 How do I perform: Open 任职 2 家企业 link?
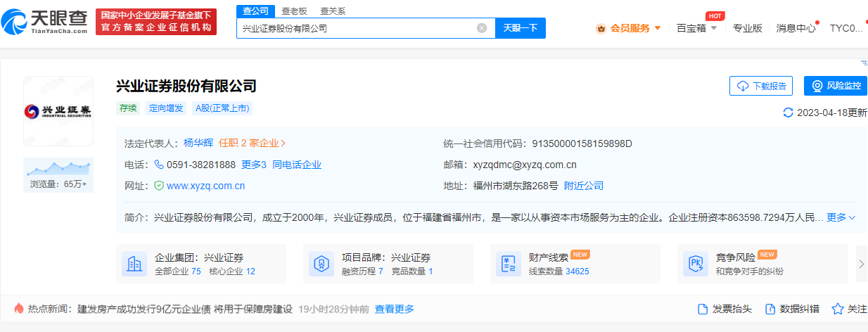(x=253, y=143)
